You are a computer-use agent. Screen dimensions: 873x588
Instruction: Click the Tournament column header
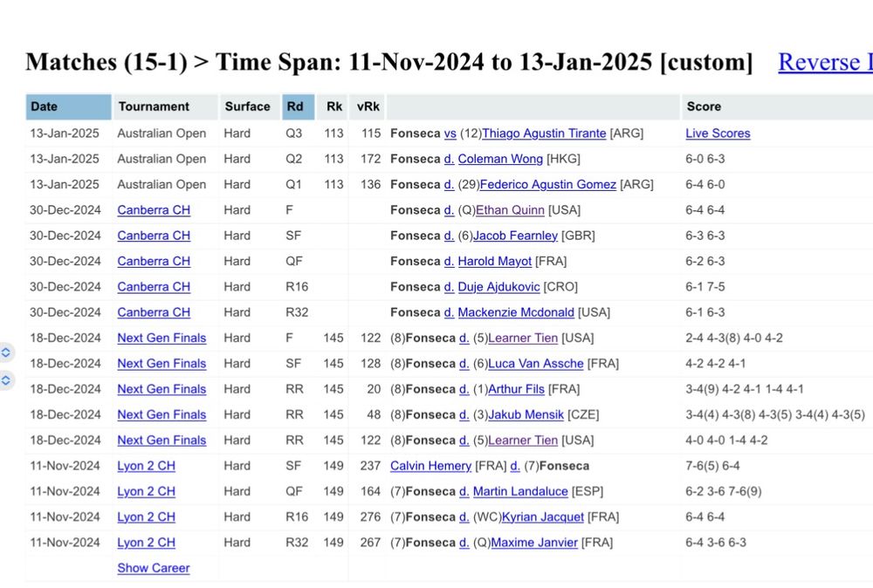[x=165, y=106]
